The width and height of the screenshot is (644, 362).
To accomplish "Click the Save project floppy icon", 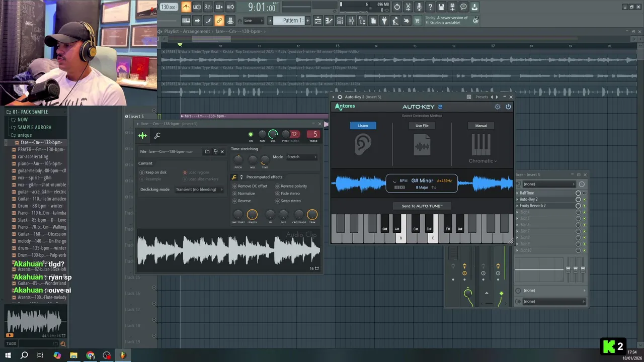I will [x=441, y=7].
